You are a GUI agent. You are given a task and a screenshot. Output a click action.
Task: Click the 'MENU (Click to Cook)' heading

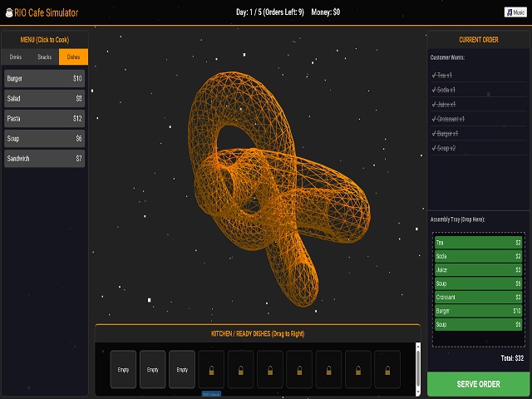tap(45, 40)
